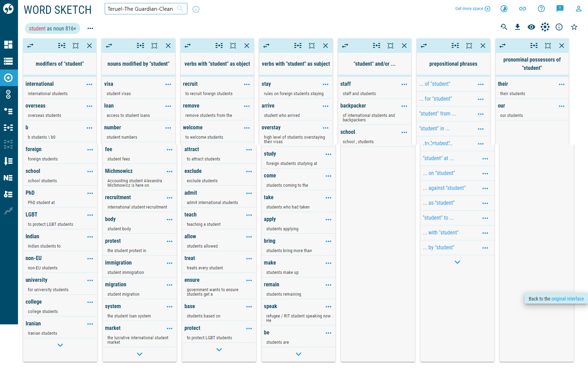Click the 'original interface' link

tap(568, 299)
